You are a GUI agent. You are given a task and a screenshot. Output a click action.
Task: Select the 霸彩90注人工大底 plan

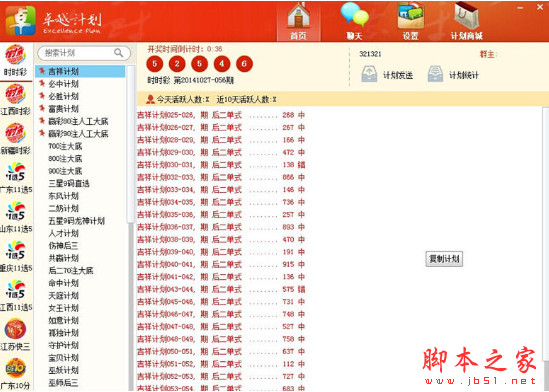[x=78, y=133]
